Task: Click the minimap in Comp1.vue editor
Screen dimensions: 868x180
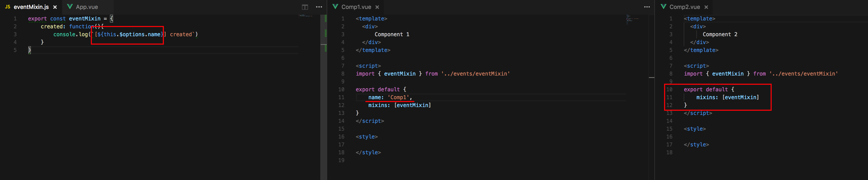Action: tap(632, 20)
